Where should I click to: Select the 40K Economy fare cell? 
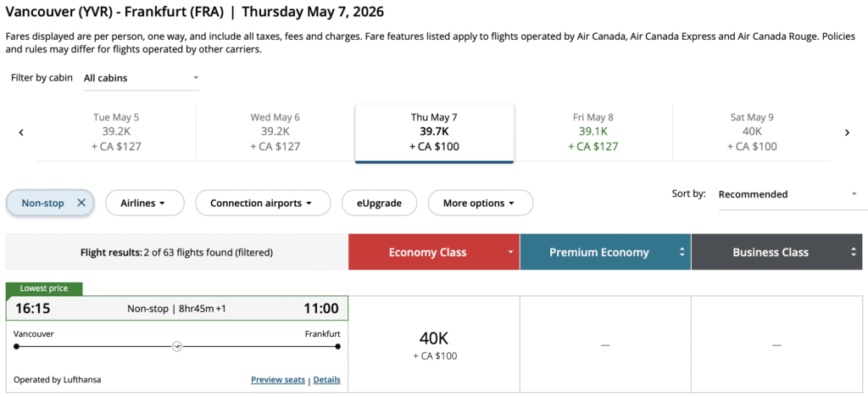[434, 344]
